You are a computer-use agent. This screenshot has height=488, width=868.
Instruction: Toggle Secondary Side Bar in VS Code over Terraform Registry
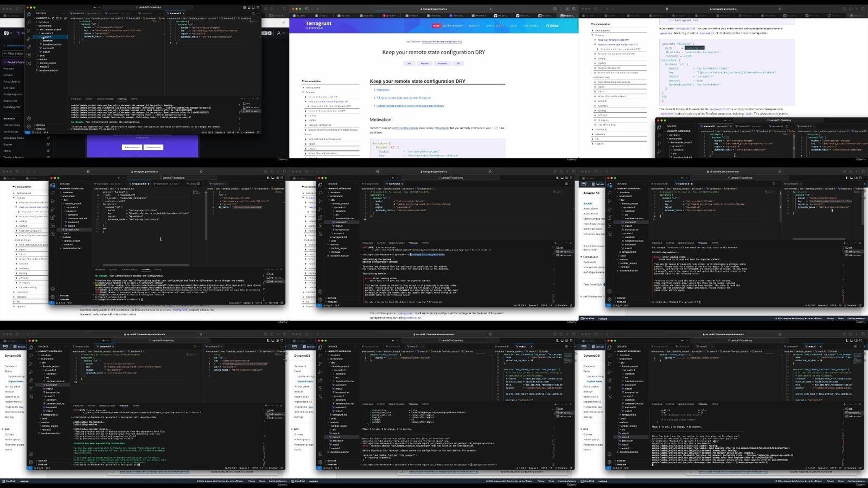[x=253, y=8]
